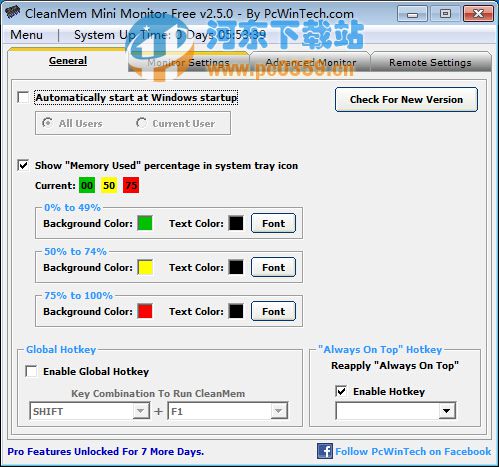Maximize the CleanMem window
This screenshot has height=467, width=499.
445,14
